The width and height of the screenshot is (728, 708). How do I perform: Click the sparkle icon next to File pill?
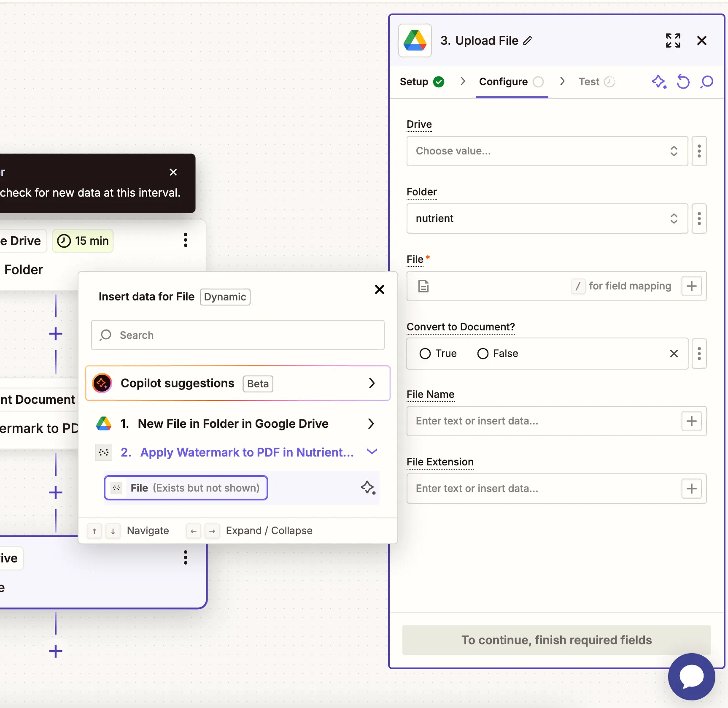[368, 488]
